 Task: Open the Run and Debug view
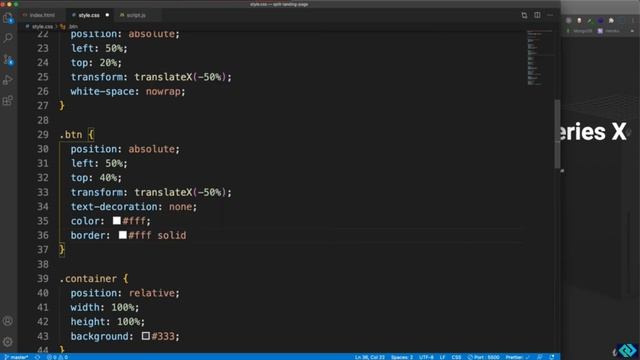click(8, 80)
